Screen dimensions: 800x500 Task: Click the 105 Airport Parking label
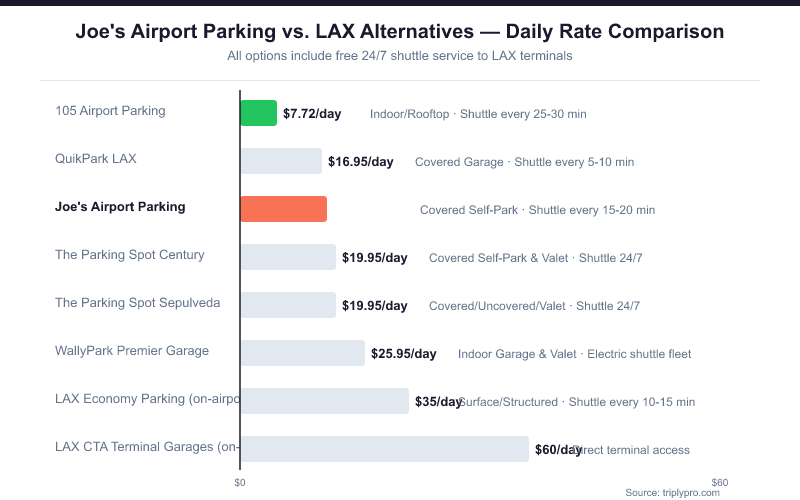110,111
